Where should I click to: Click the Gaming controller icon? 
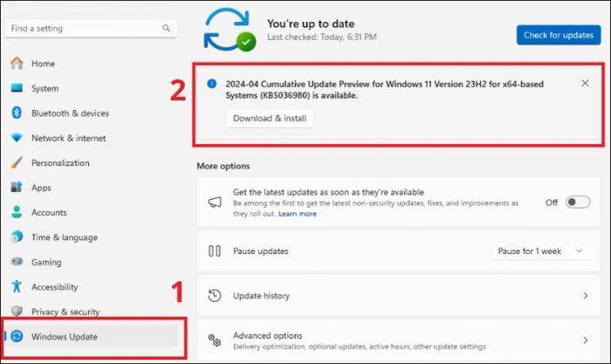pyautogui.click(x=17, y=261)
